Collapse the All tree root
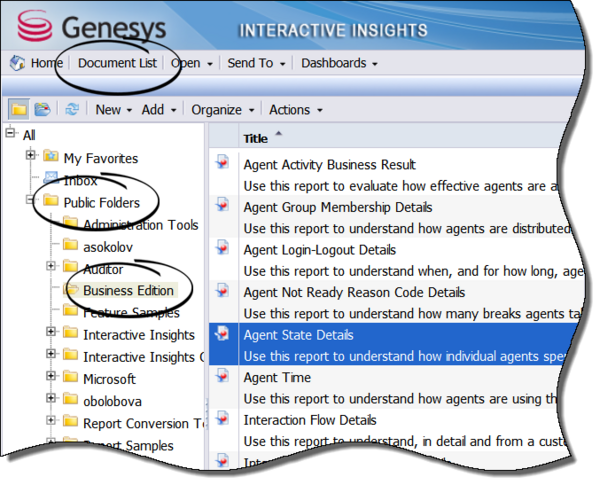This screenshot has width=600, height=485. coord(10,132)
